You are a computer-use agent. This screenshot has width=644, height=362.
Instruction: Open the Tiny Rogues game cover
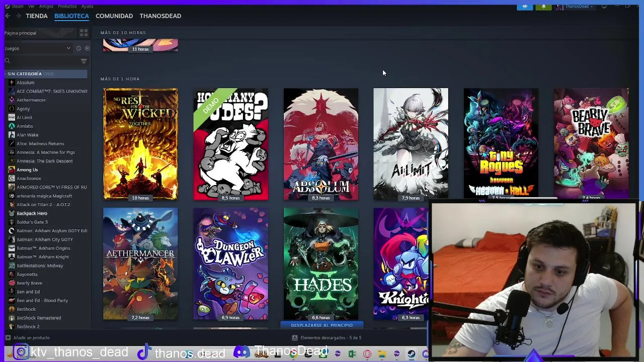(501, 143)
